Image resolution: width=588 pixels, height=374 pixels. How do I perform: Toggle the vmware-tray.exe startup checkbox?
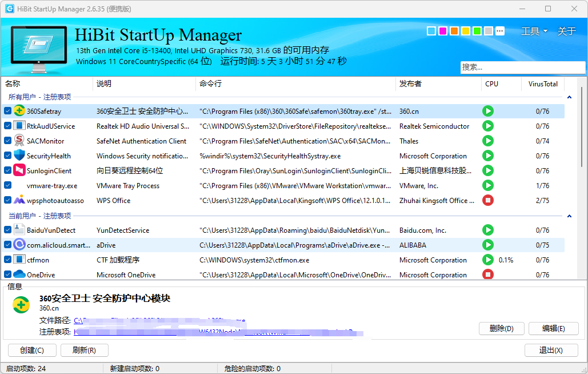click(7, 185)
